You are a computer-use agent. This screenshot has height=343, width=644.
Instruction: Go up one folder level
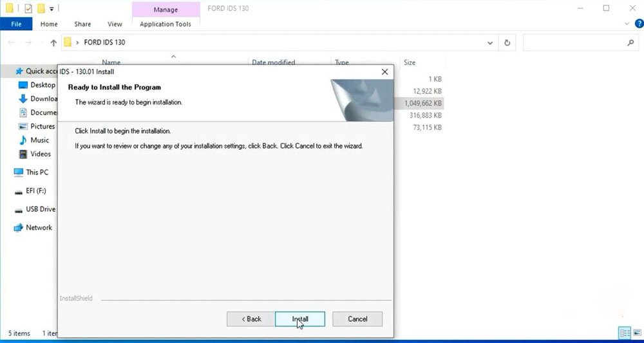53,42
